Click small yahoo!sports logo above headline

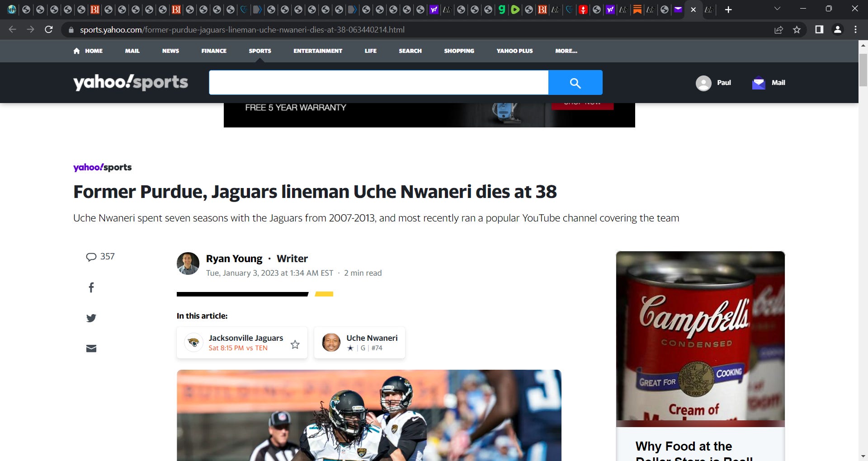click(103, 167)
